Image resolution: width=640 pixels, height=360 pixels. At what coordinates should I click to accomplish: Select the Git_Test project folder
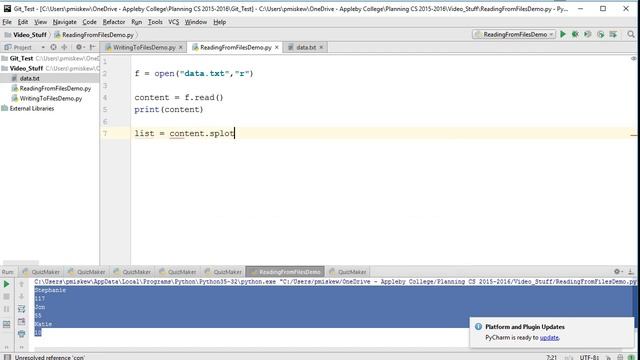click(x=21, y=58)
